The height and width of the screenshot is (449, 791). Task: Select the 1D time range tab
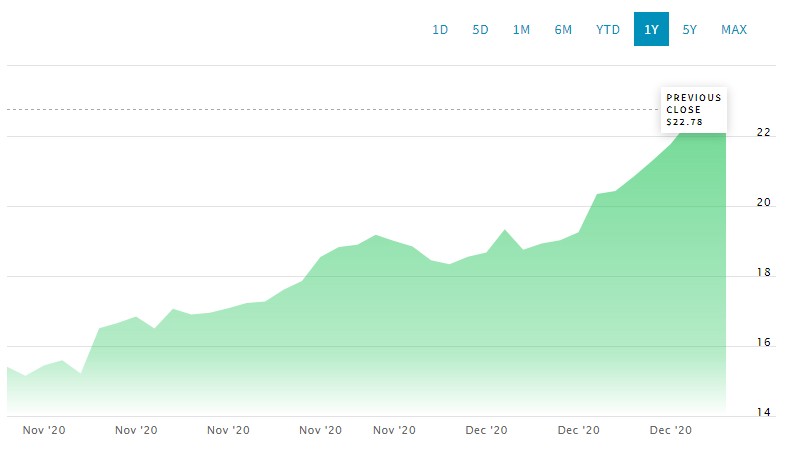pos(440,30)
